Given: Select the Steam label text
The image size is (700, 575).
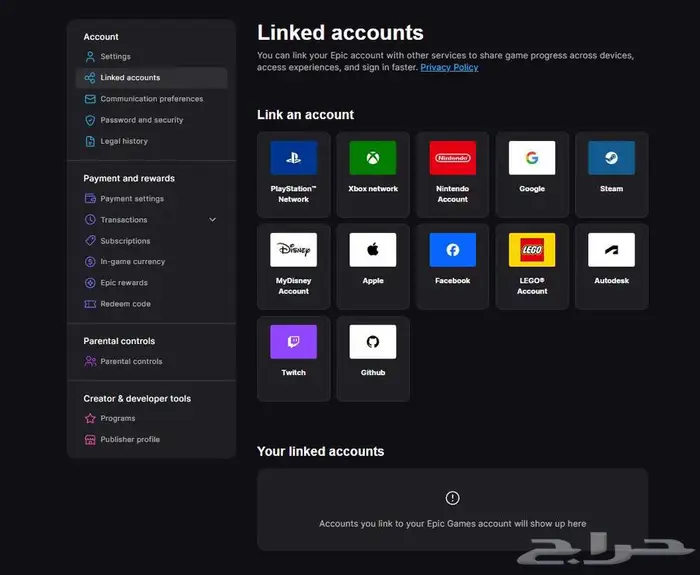Looking at the screenshot, I should [x=611, y=189].
